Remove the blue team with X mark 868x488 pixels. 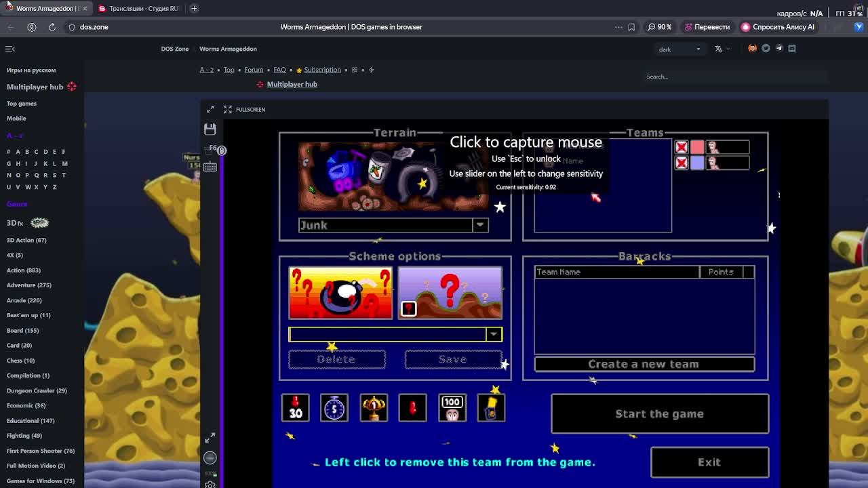(682, 163)
